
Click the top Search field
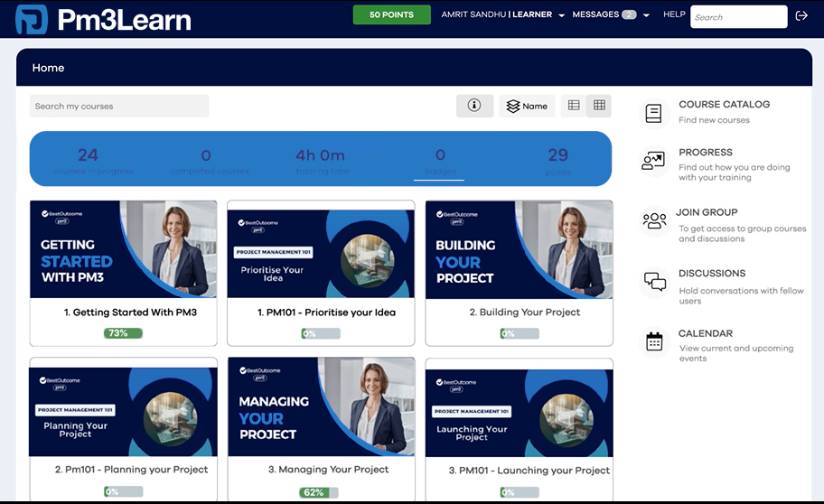click(x=738, y=17)
